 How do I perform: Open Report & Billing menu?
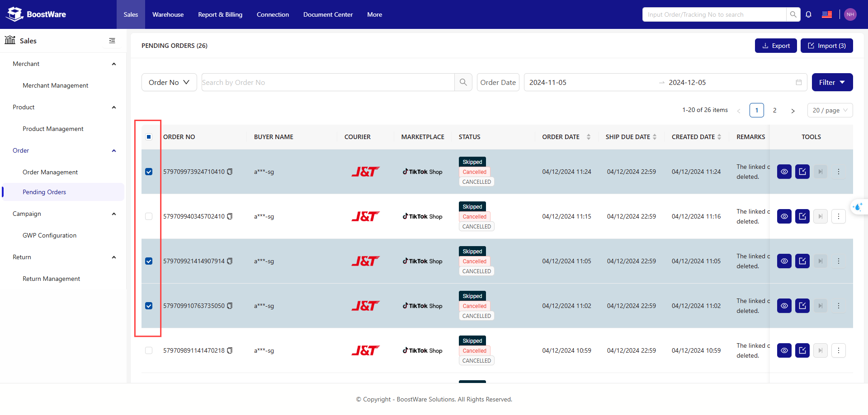pyautogui.click(x=220, y=14)
